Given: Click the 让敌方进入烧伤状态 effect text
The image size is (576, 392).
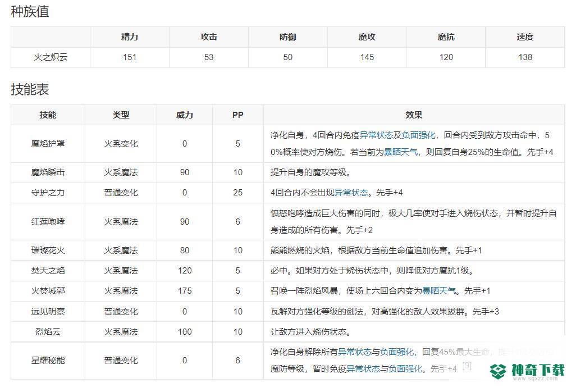Looking at the screenshot, I should tap(311, 332).
